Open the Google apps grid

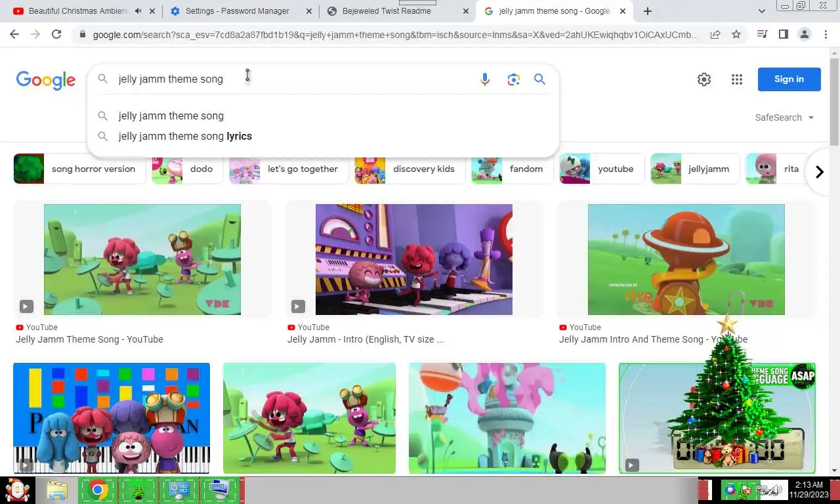pyautogui.click(x=737, y=79)
